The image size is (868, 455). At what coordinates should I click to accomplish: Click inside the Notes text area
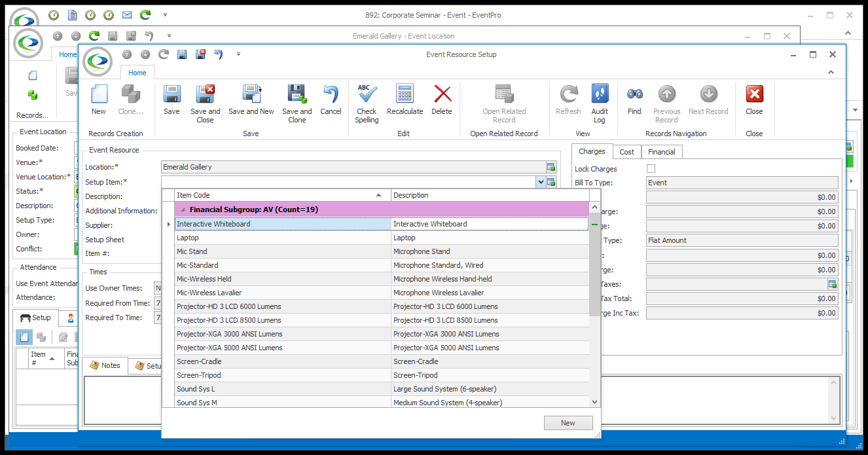(461, 399)
